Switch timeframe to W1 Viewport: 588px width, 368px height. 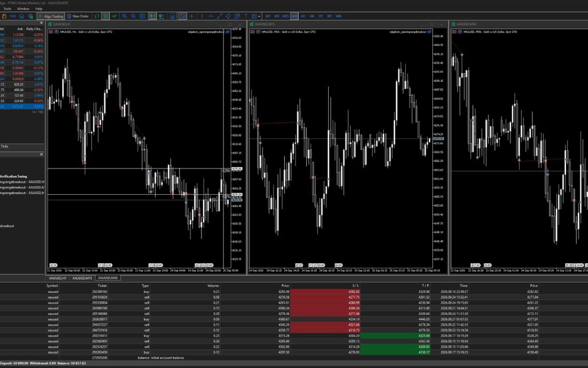coord(329,16)
